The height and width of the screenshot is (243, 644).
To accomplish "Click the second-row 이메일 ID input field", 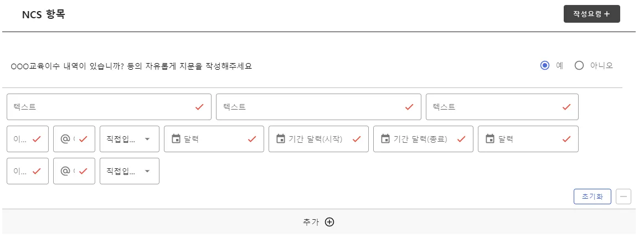I will [22, 171].
